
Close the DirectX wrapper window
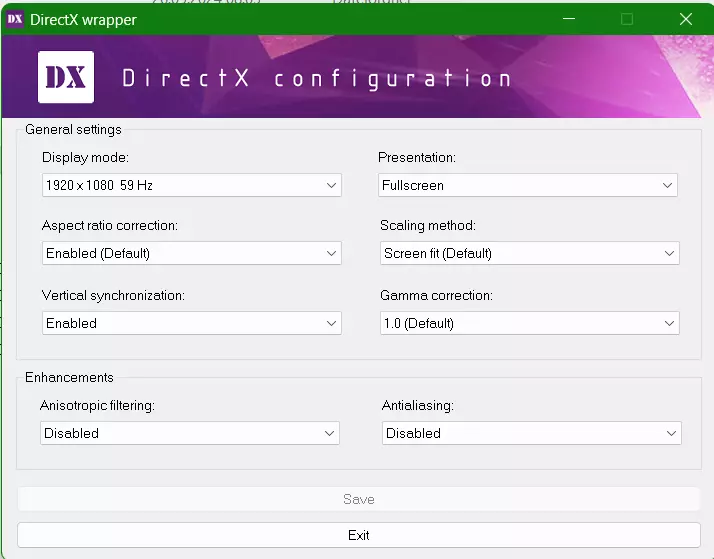tap(686, 19)
